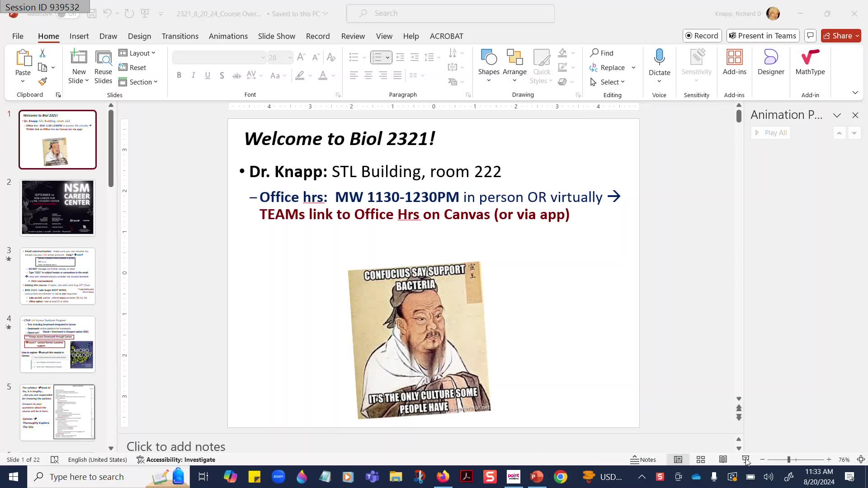868x488 pixels.
Task: Switch to Slide Sorter view
Action: pos(701,460)
